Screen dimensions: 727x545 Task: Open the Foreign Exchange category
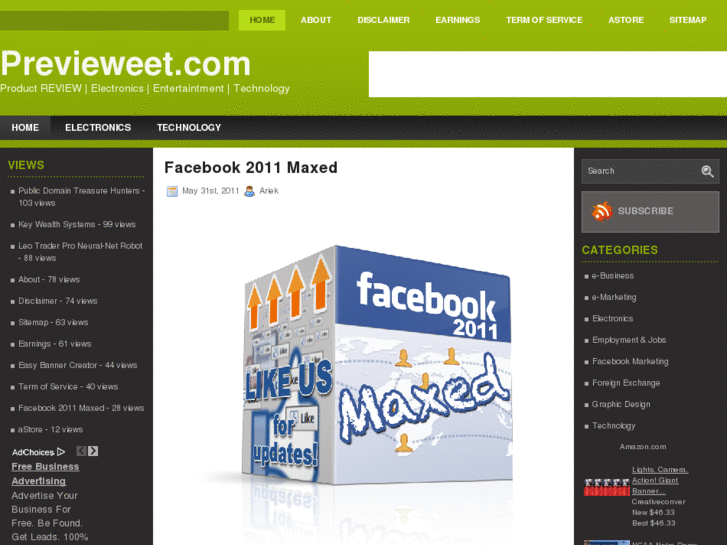pos(626,383)
